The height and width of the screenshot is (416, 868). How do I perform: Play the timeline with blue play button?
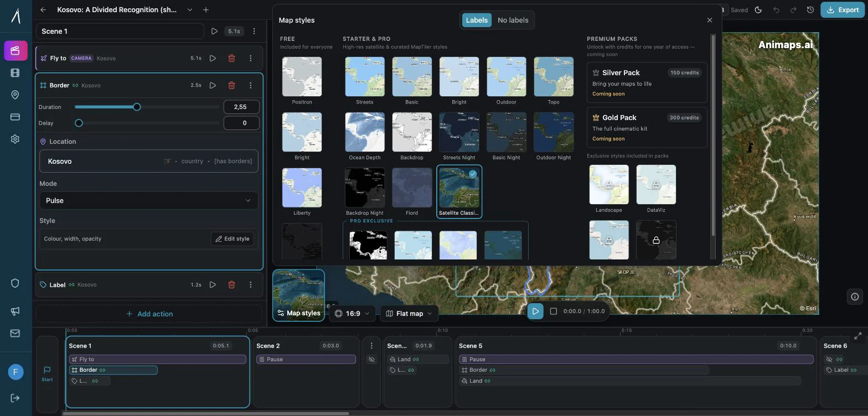coord(535,311)
